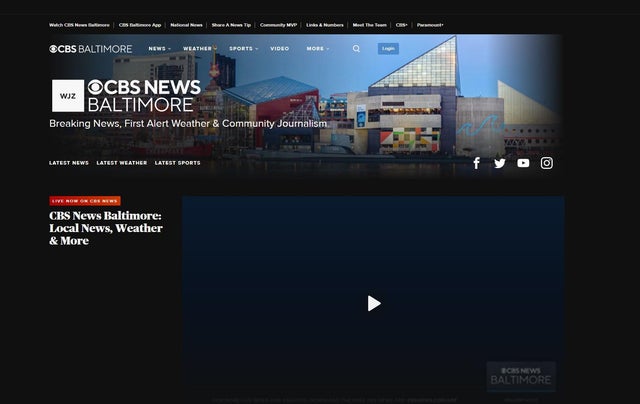Go to National News link
Image resolution: width=640 pixels, height=404 pixels.
click(x=186, y=25)
